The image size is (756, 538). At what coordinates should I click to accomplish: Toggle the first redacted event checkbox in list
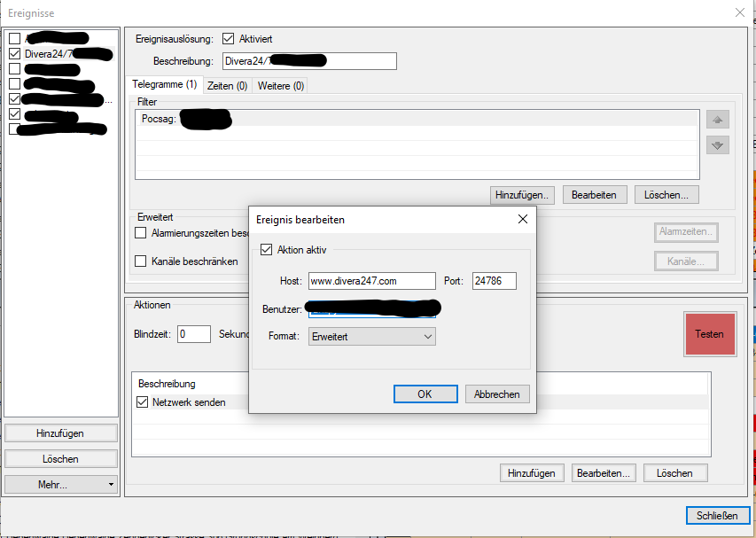click(14, 38)
